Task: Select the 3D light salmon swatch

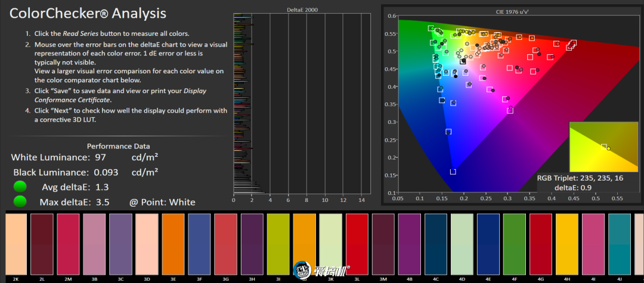Action: (147, 244)
